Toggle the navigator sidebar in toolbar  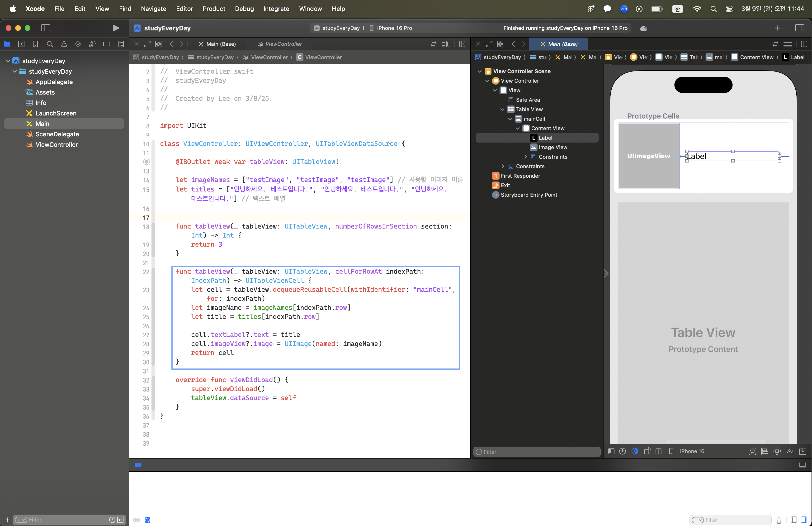tap(45, 28)
